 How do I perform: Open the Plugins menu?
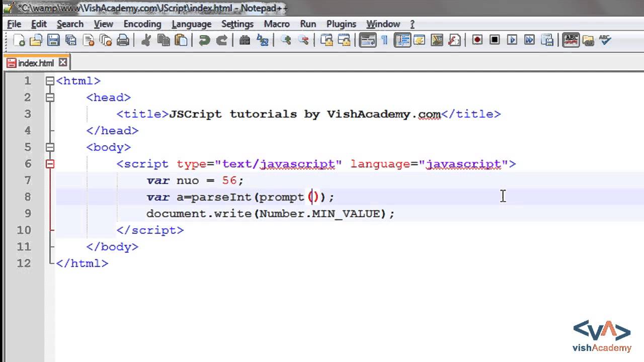(x=341, y=24)
